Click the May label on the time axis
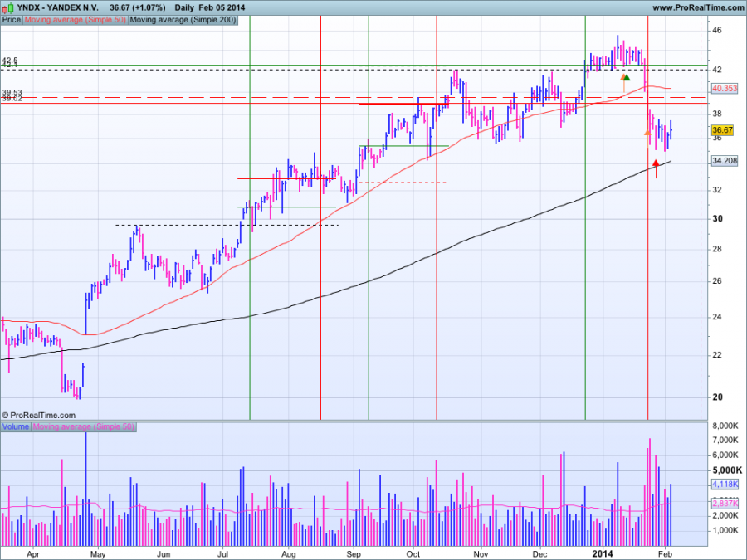The image size is (747, 560). coord(98,554)
